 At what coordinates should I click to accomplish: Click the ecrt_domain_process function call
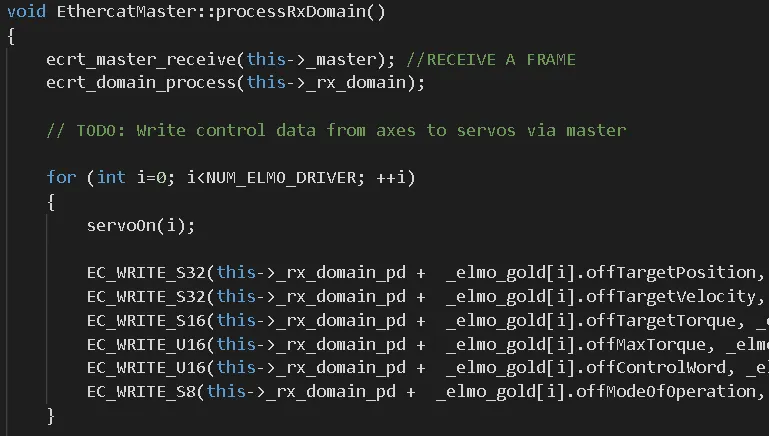[141, 82]
